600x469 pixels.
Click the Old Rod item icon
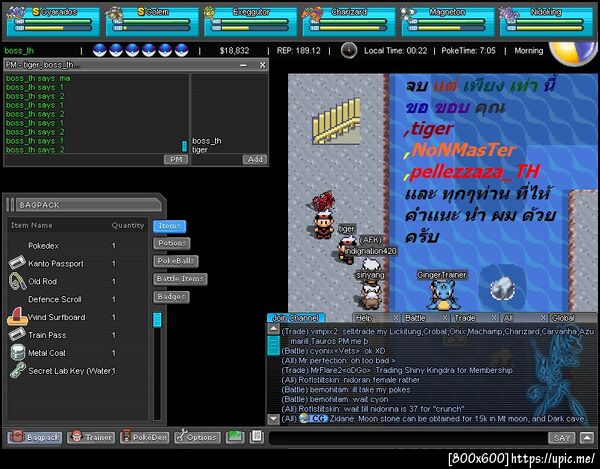[x=17, y=281]
